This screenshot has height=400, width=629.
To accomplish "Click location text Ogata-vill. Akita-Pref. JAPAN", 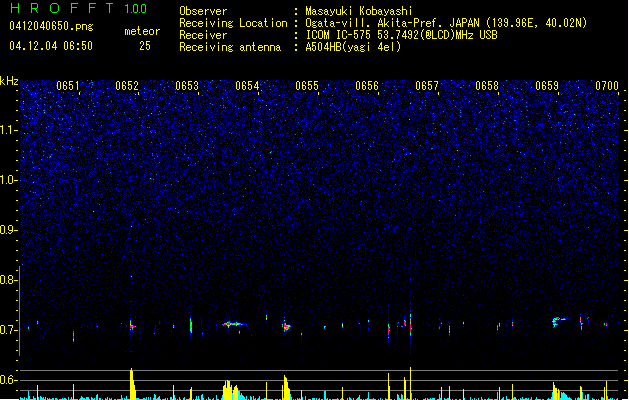I will click(x=392, y=23).
